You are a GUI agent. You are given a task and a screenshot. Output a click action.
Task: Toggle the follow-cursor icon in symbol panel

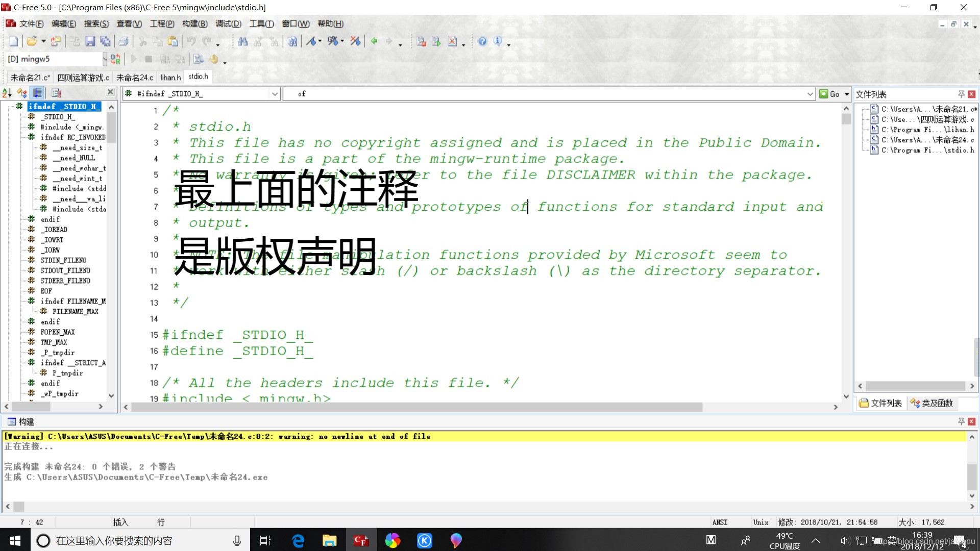coord(37,93)
